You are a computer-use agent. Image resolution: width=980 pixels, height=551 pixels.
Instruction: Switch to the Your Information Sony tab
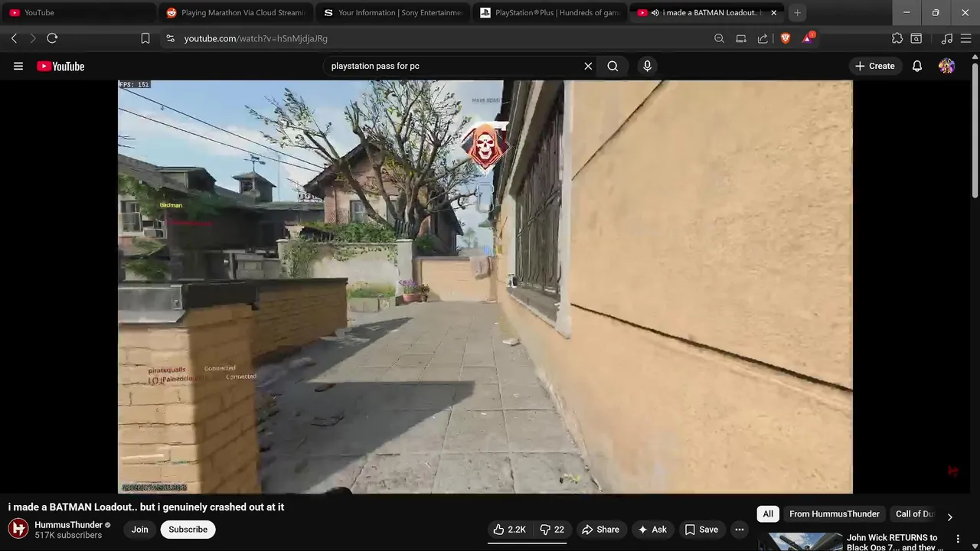[x=393, y=12]
